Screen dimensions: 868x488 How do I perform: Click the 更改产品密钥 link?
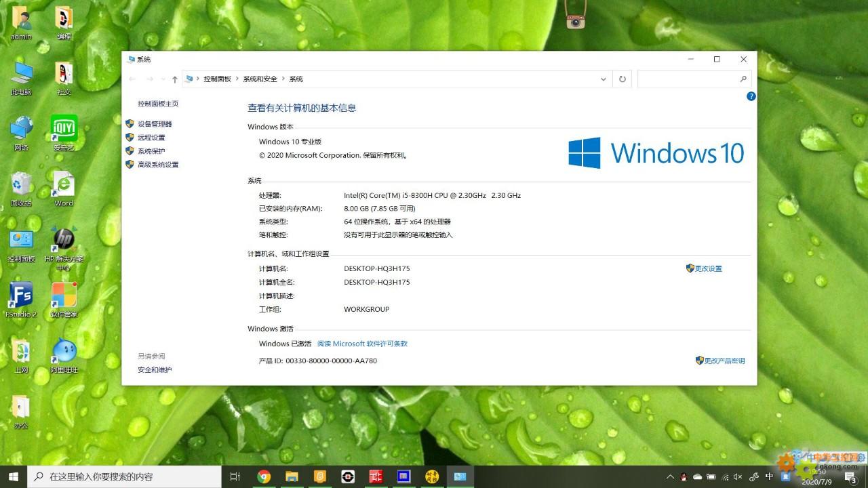click(x=724, y=361)
